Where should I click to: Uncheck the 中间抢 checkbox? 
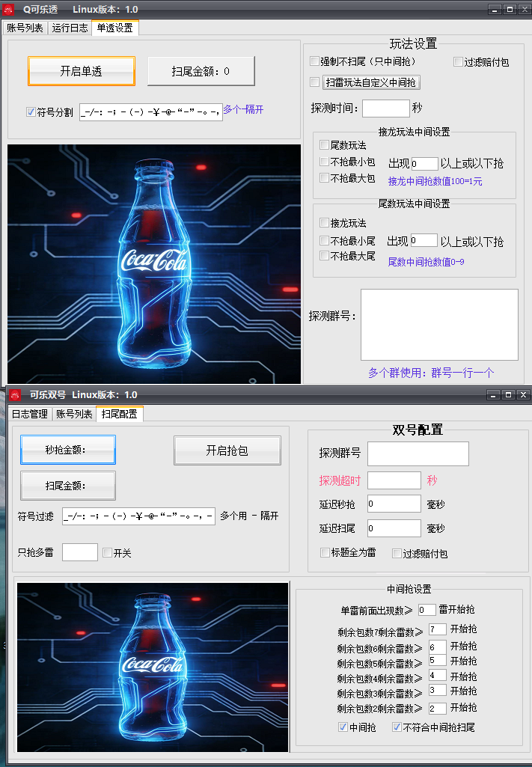coord(343,727)
